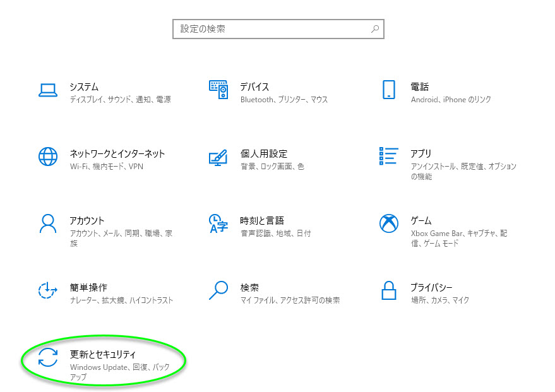The width and height of the screenshot is (555, 392).
Task: Open 時刻と言語 settings
Action: [x=262, y=220]
